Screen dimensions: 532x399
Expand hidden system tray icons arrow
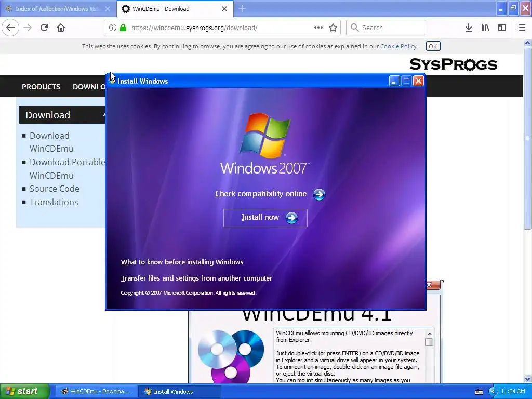[x=493, y=392]
